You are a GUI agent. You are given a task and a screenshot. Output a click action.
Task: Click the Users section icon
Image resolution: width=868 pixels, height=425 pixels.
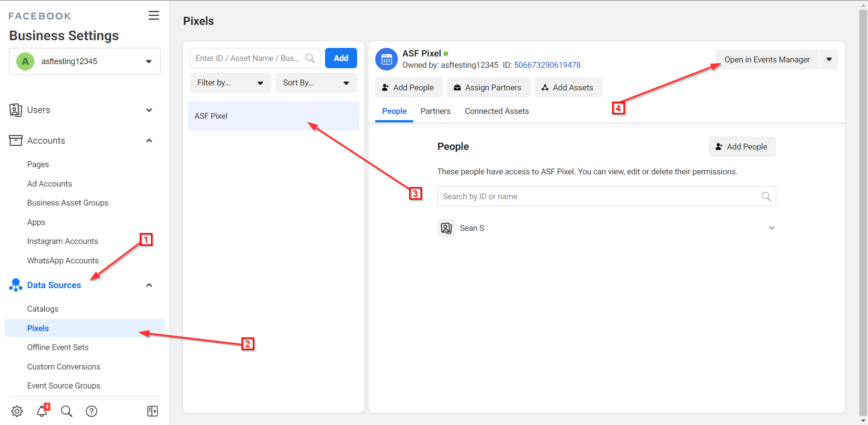[15, 110]
